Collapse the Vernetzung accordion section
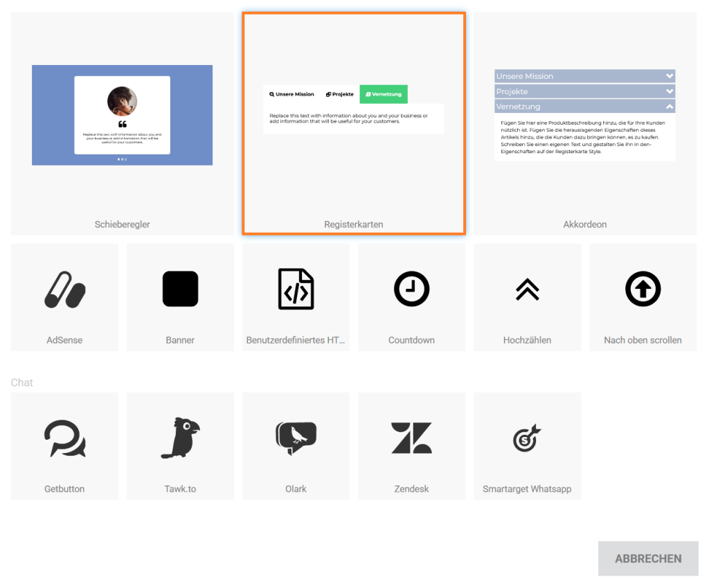709x588 pixels. pyautogui.click(x=669, y=107)
